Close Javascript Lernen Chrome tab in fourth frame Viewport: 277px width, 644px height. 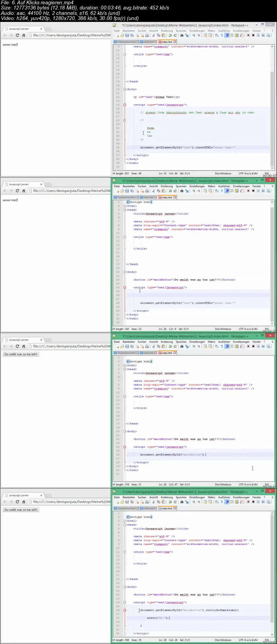click(x=41, y=496)
